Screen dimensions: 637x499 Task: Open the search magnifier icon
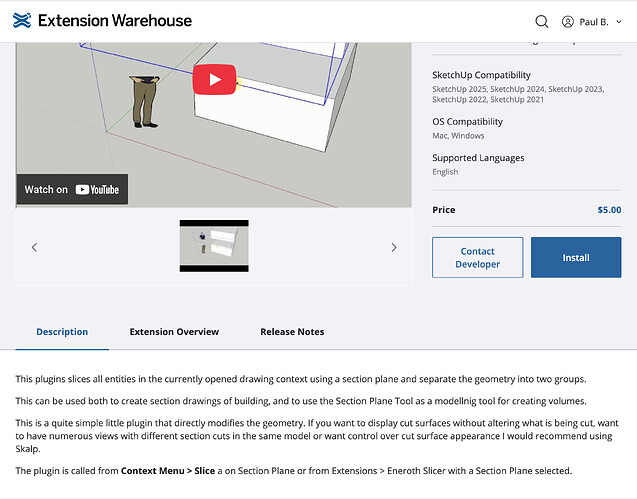pyautogui.click(x=542, y=21)
